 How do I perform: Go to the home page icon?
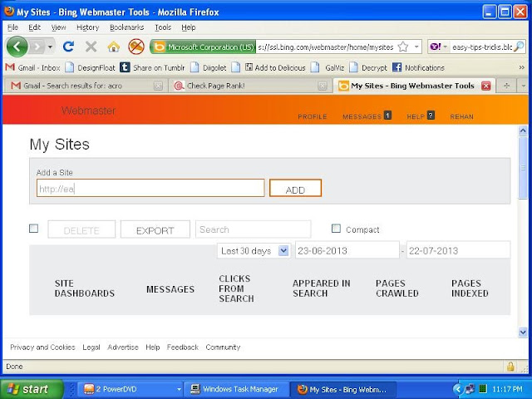(114, 47)
